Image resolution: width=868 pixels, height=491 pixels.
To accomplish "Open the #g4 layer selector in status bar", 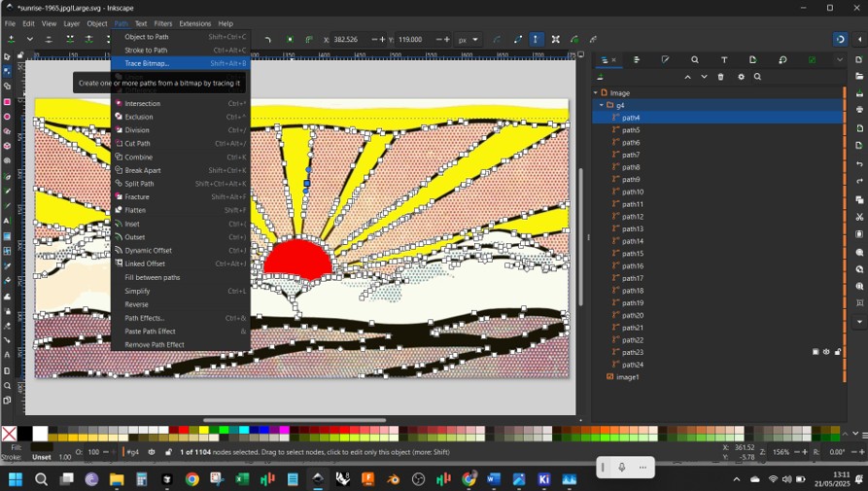I will tap(133, 452).
